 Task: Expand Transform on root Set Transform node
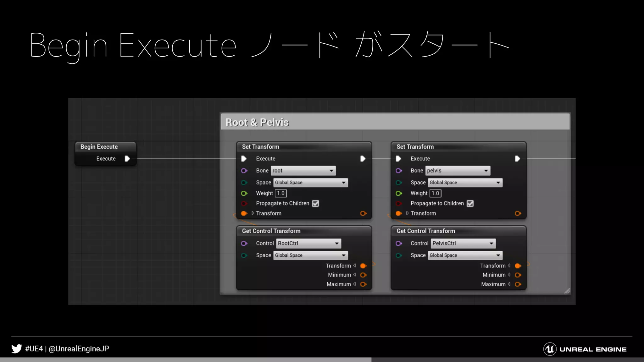[253, 213]
